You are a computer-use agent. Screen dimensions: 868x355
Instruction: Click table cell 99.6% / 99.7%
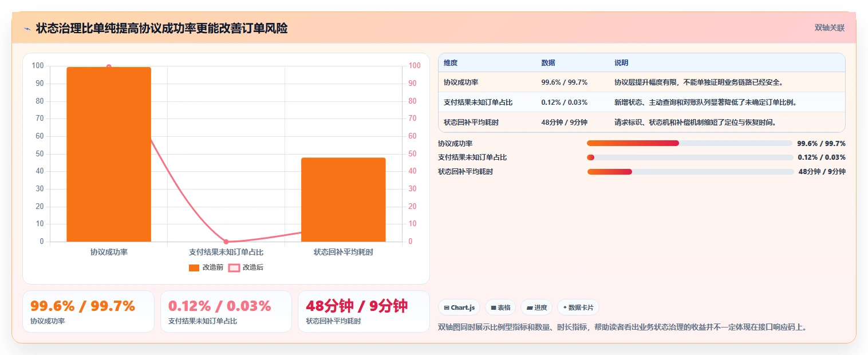(x=565, y=82)
